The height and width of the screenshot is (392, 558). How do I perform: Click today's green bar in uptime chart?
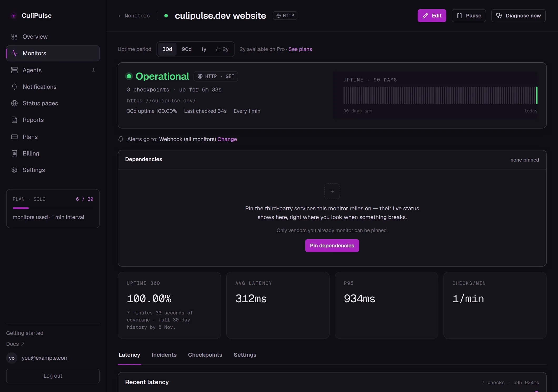click(537, 95)
